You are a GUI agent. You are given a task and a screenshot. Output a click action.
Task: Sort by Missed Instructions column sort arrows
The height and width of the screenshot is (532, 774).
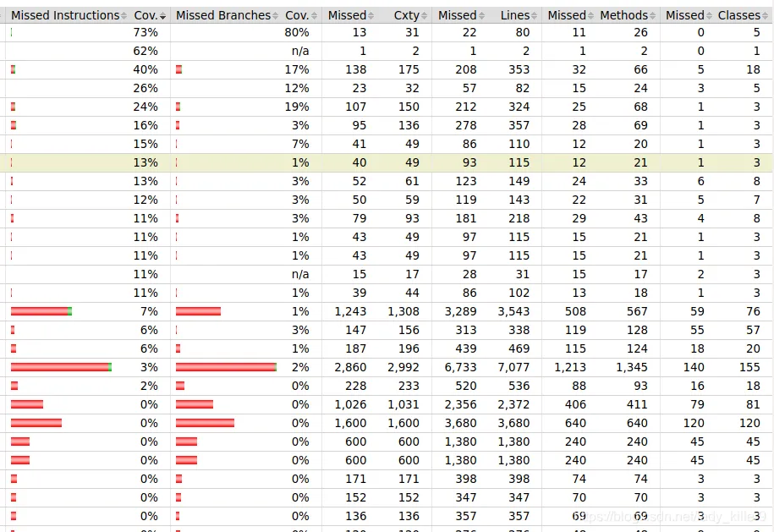pos(124,16)
